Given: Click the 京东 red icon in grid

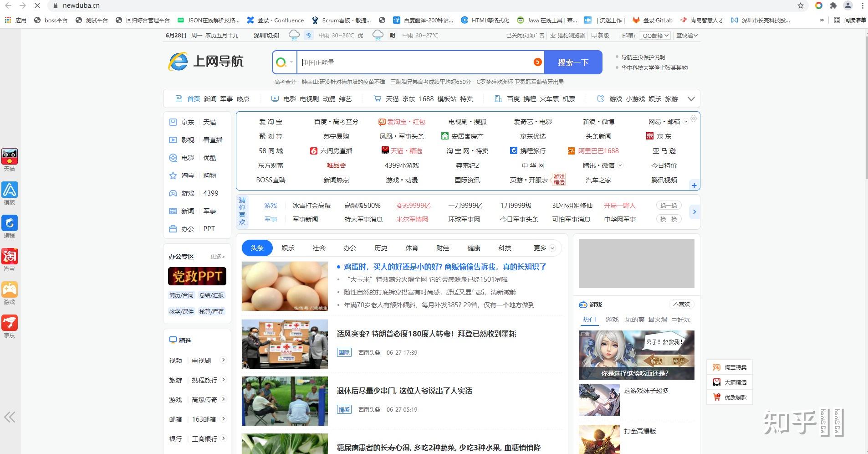Looking at the screenshot, I should (x=650, y=136).
